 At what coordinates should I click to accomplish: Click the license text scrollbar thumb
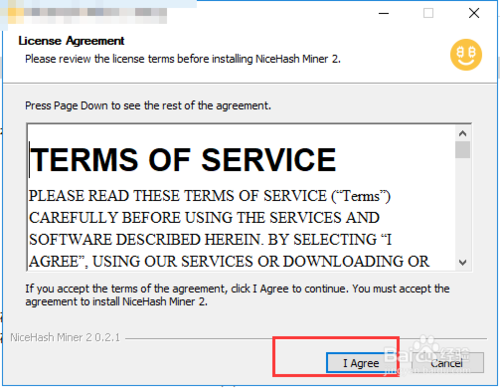(462, 149)
